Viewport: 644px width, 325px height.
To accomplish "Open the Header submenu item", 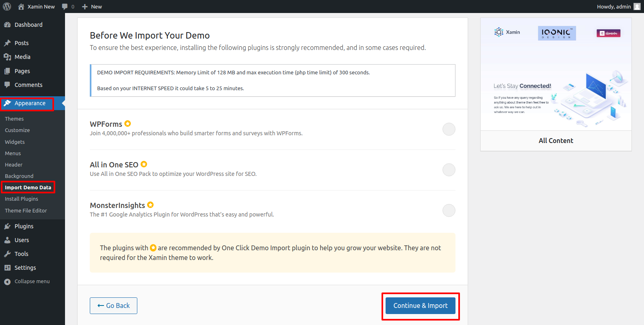I will tap(13, 165).
